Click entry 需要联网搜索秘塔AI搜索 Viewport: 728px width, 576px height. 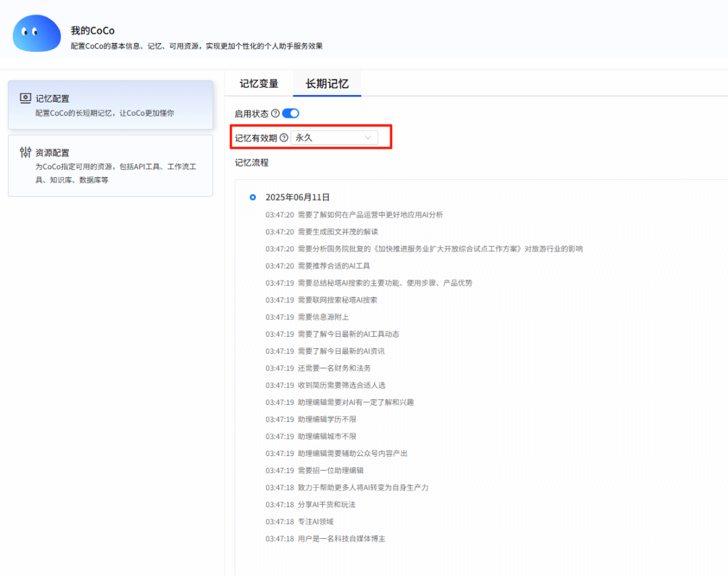338,300
